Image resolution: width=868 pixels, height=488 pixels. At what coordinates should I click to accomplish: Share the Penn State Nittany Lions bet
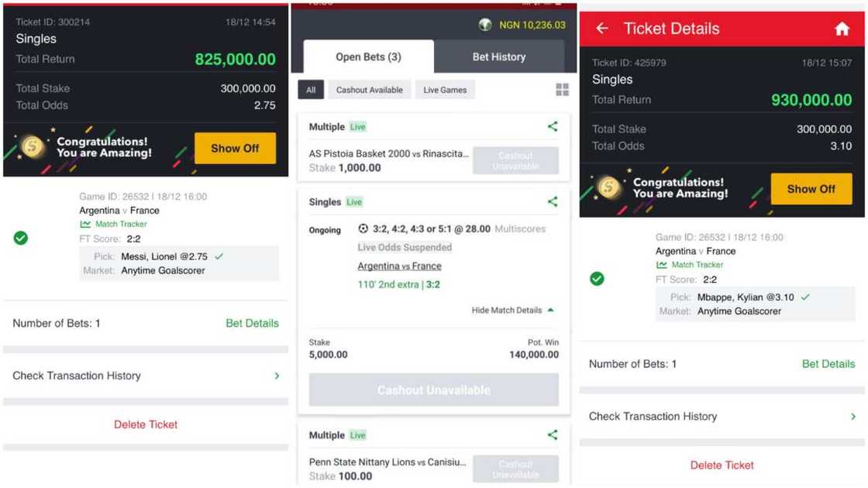553,435
